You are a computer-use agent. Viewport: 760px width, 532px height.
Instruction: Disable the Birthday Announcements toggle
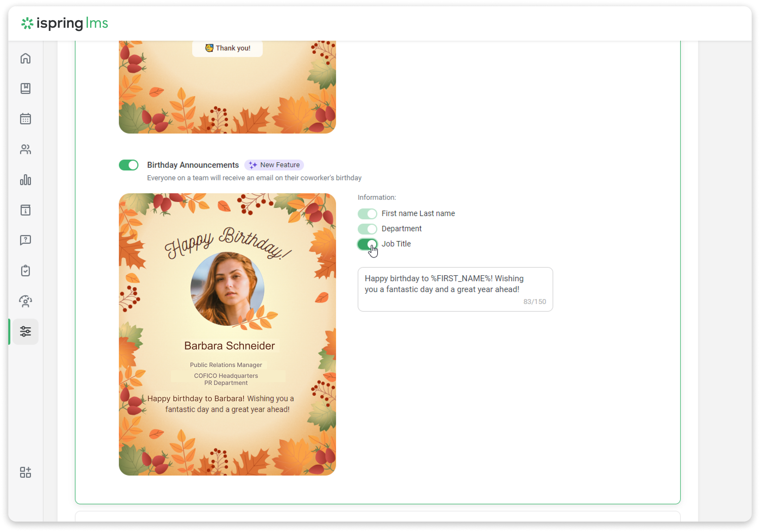pos(128,165)
